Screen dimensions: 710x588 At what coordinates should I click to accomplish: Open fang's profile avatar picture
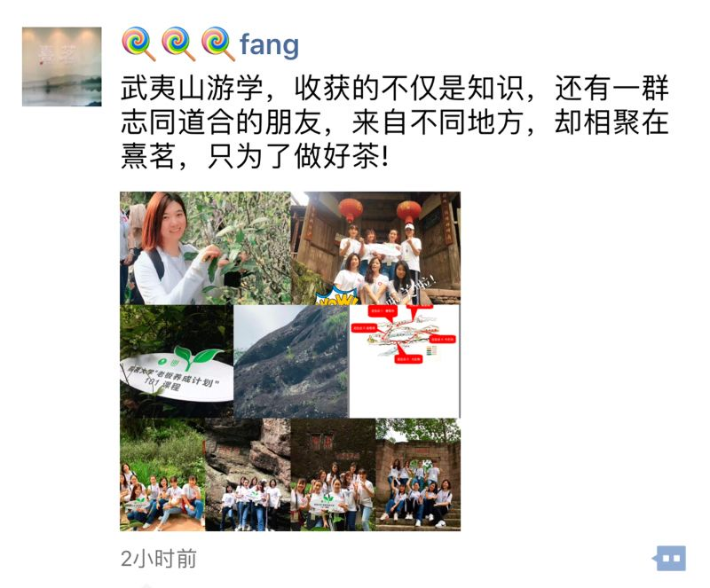click(x=61, y=67)
